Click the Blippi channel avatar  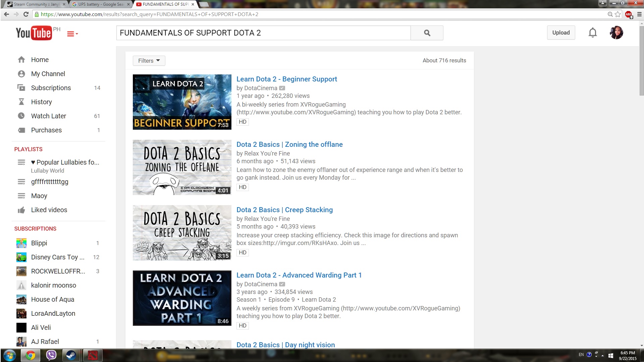coord(21,243)
